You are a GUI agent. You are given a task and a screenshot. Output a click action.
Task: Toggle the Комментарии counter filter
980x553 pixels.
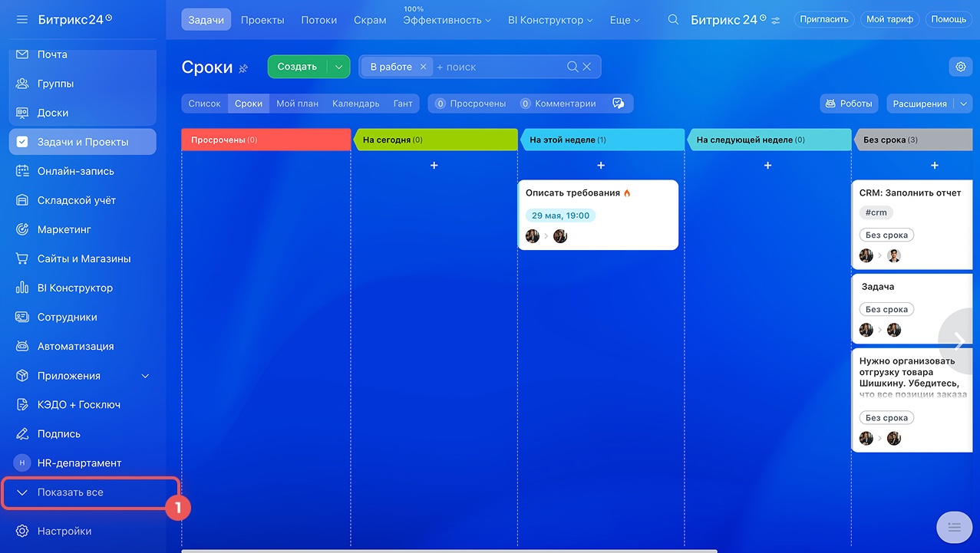[558, 104]
